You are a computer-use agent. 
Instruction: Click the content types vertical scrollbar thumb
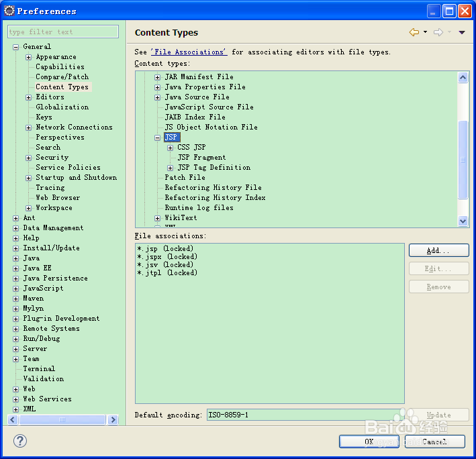463,160
